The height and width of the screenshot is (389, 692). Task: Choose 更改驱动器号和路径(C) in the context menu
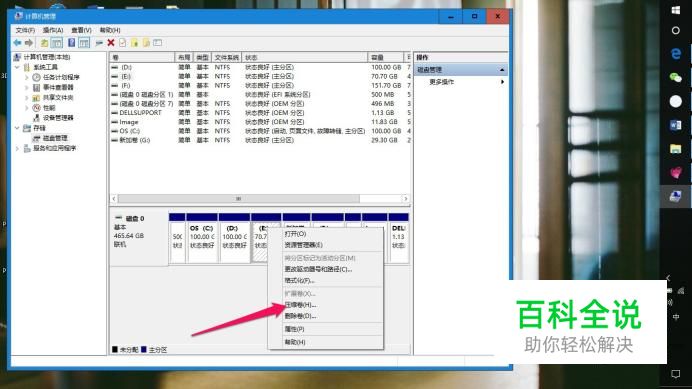[326, 269]
